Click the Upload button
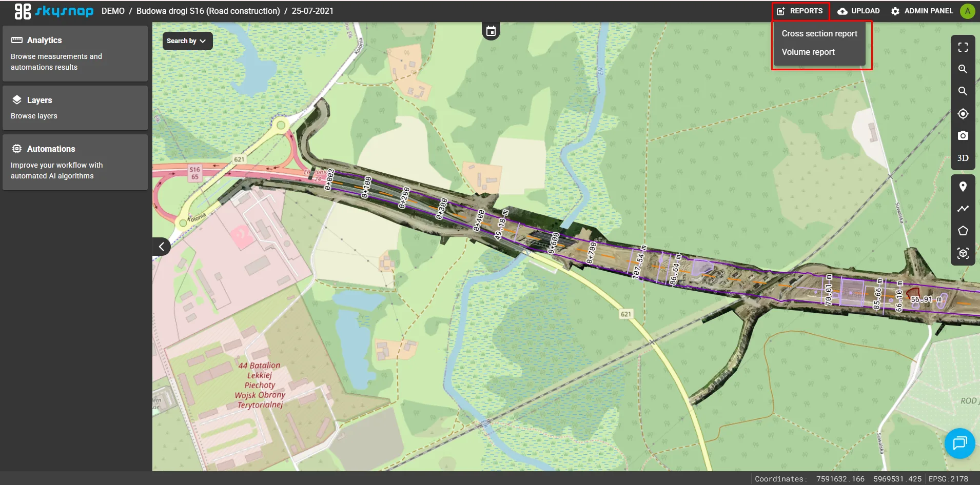The height and width of the screenshot is (485, 980). click(x=858, y=11)
